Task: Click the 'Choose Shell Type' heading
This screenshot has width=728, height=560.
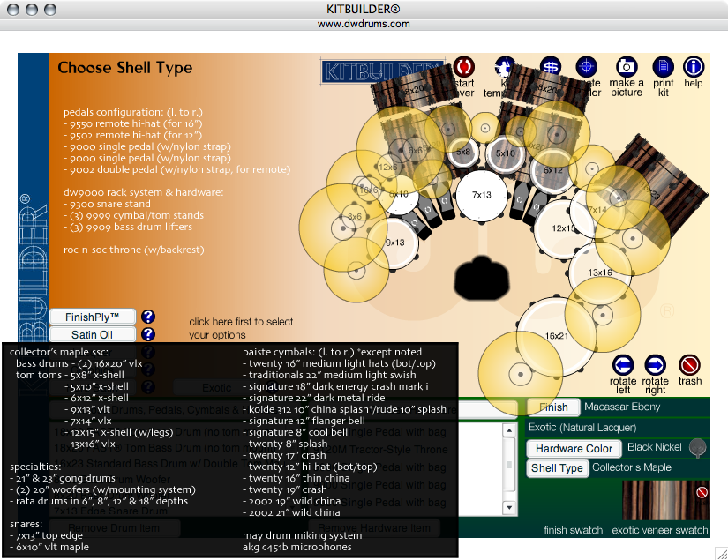Action: pos(125,68)
